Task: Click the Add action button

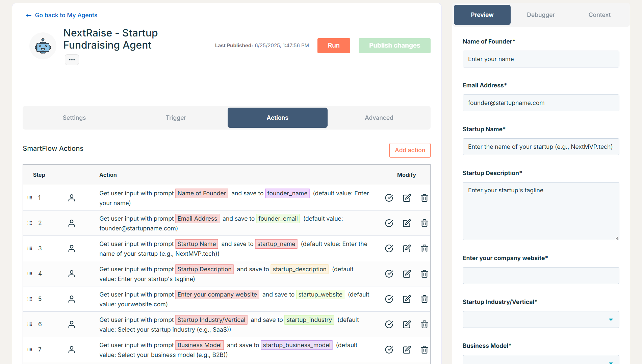Action: [x=410, y=150]
